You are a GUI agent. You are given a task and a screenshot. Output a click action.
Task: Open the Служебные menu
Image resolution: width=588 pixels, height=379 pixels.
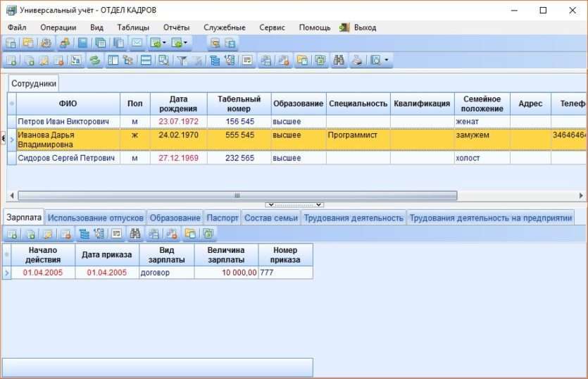224,27
